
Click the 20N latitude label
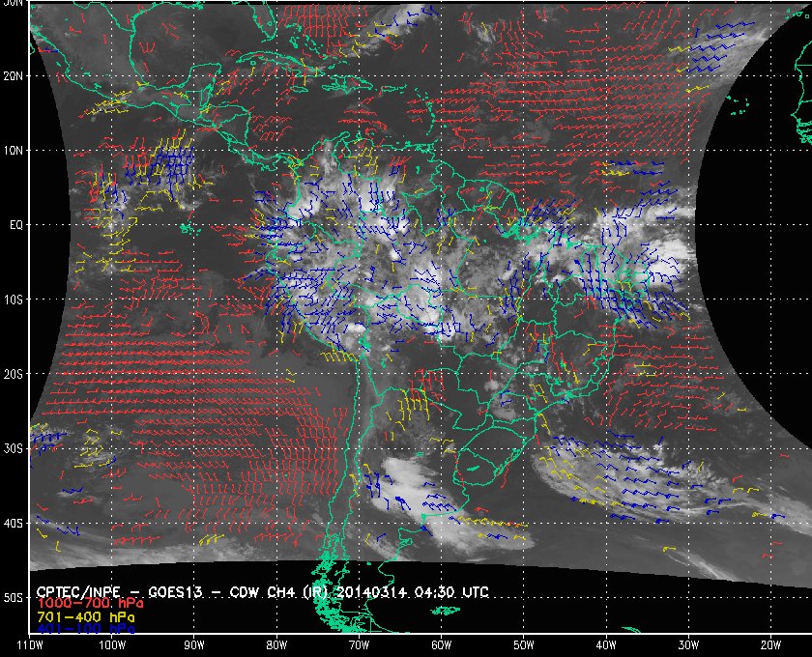click(x=13, y=76)
